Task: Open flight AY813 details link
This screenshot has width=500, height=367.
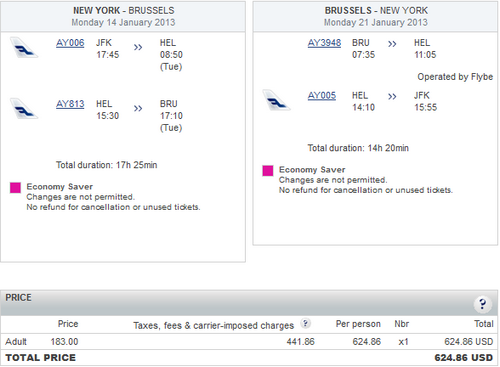Action: (x=70, y=104)
